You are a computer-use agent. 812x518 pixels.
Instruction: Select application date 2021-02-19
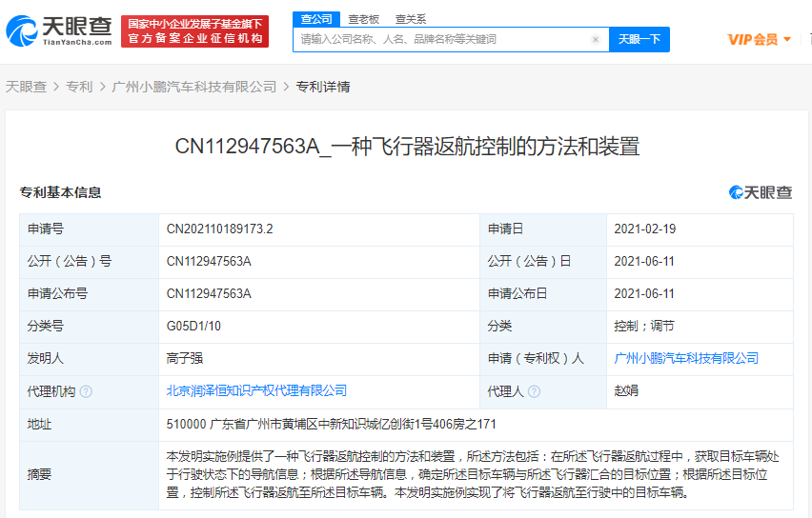644,229
